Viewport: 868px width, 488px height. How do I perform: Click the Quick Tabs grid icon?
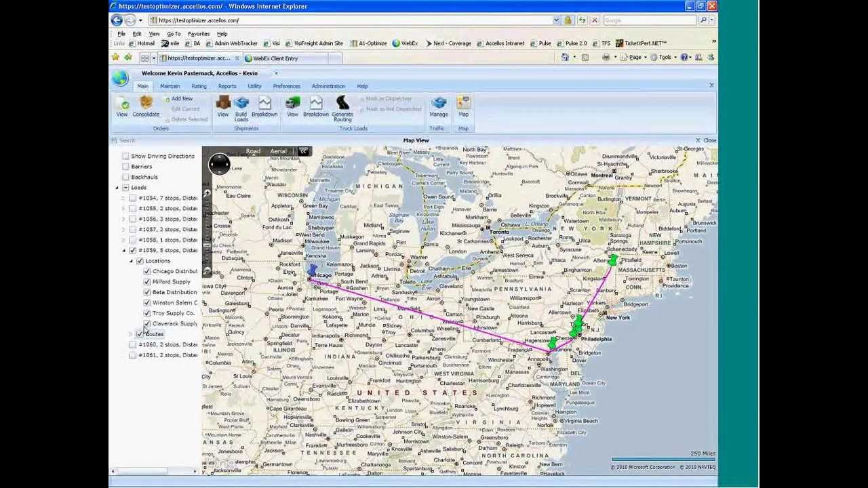(x=144, y=58)
